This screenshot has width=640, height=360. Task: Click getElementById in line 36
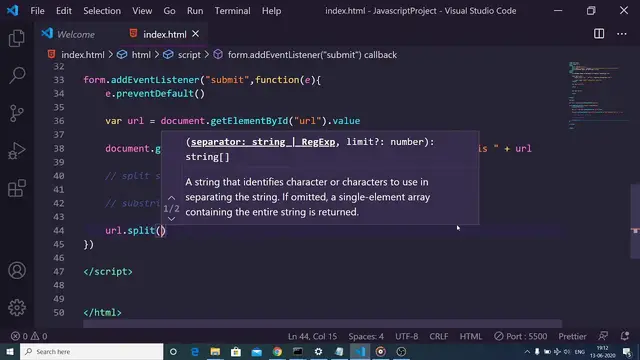click(249, 121)
